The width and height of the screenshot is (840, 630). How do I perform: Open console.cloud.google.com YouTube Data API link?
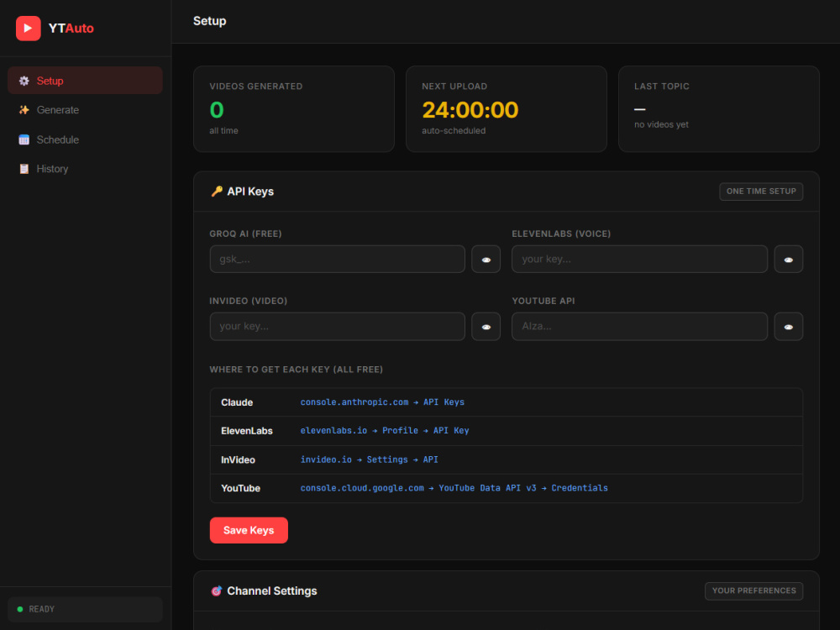click(x=454, y=488)
